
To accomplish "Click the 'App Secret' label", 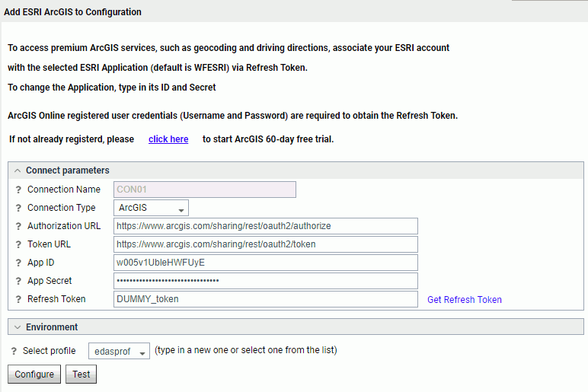I will pyautogui.click(x=49, y=281).
